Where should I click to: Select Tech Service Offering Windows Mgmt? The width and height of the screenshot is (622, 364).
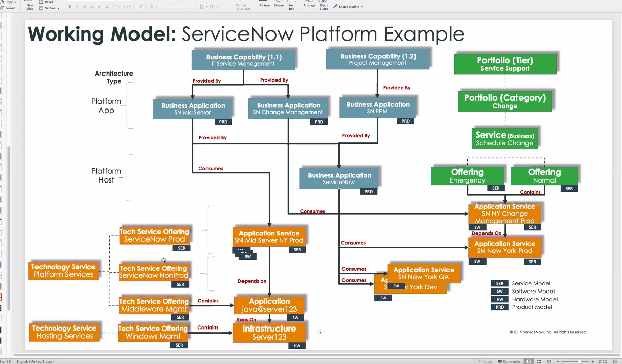153,332
